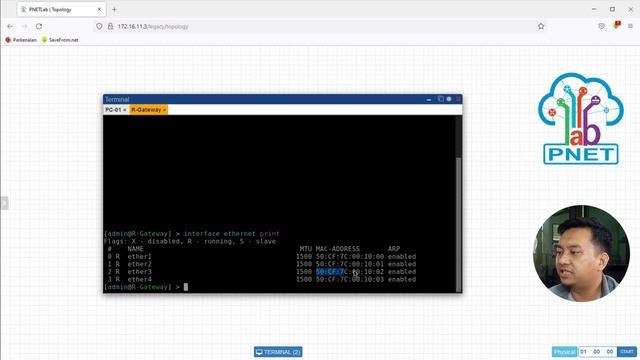Open the SaveFrom.net bookmark
This screenshot has height=360, width=640.
pos(60,40)
